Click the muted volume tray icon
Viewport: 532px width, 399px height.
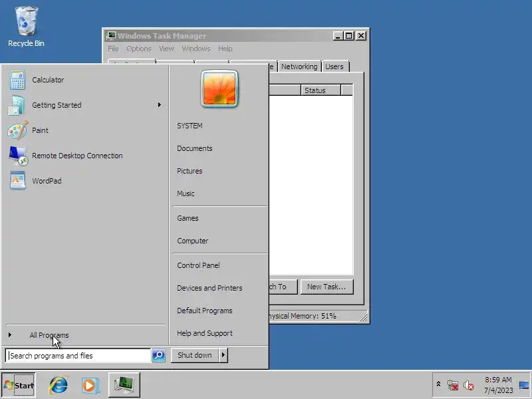tap(469, 385)
